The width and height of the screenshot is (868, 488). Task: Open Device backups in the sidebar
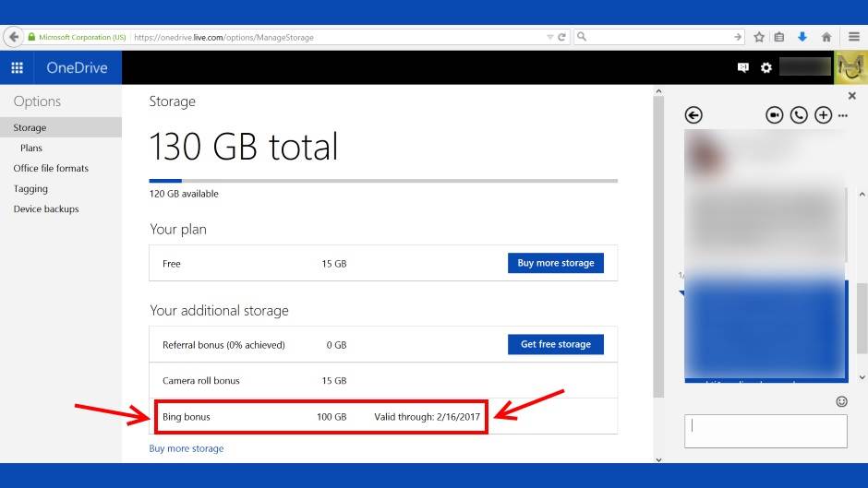click(x=46, y=208)
